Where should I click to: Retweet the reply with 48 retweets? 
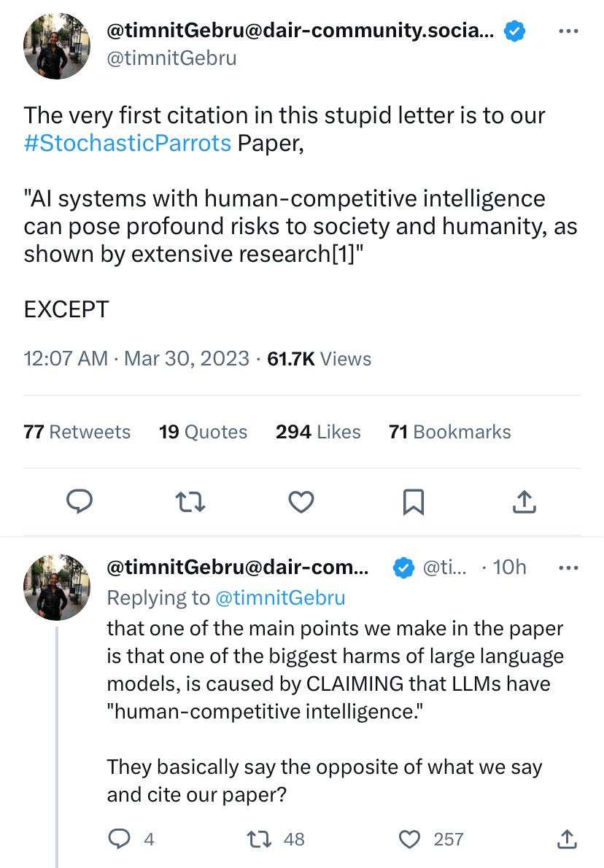click(258, 840)
